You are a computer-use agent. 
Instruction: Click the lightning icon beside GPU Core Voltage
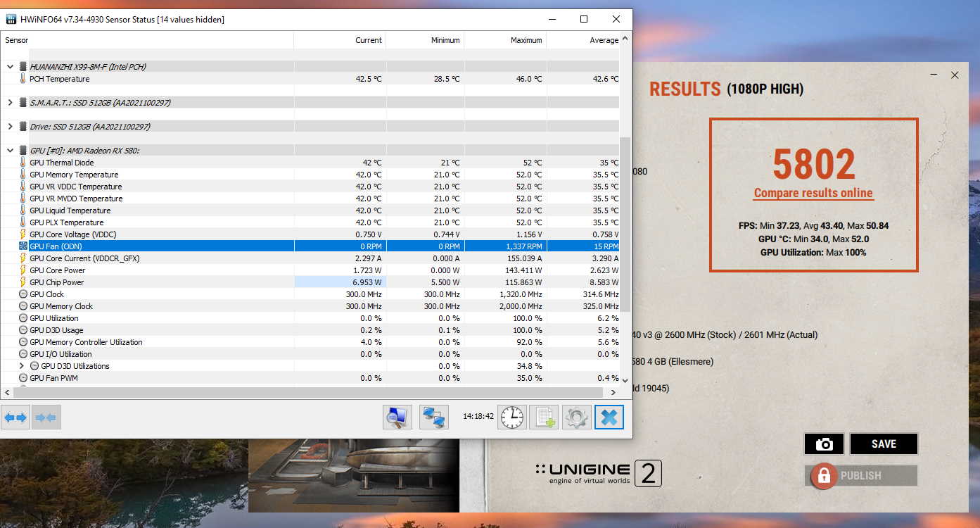(x=23, y=234)
